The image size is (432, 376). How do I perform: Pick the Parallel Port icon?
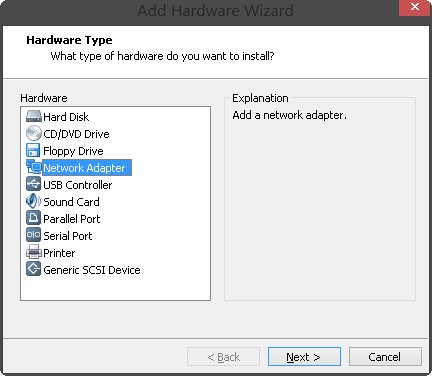point(33,218)
